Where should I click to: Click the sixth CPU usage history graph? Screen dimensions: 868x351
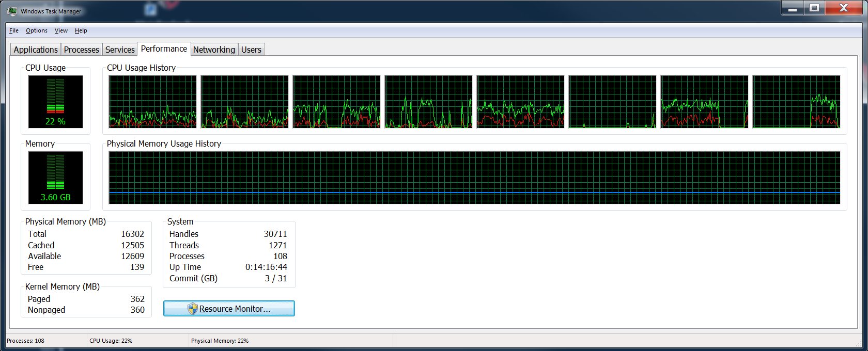click(x=612, y=102)
